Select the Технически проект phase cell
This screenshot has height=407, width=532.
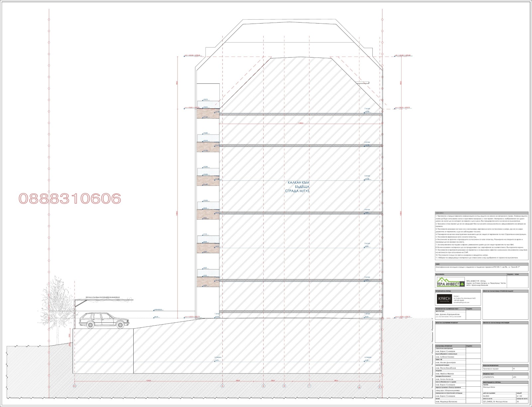497,368
